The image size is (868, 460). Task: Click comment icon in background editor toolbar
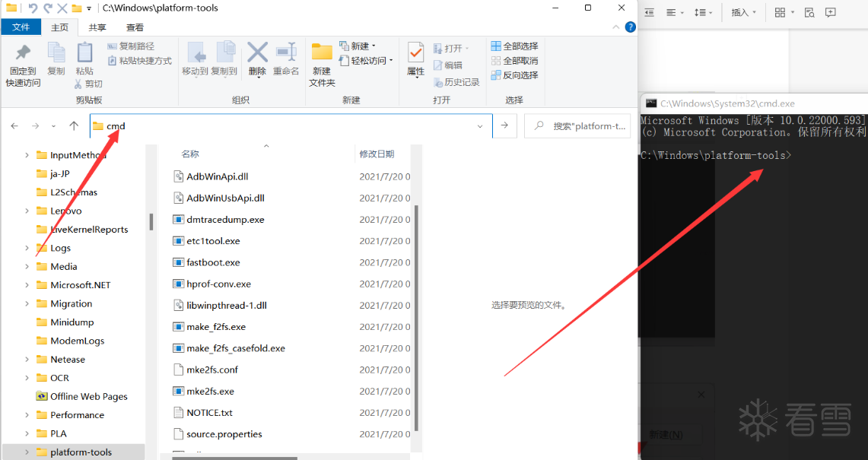pos(830,12)
